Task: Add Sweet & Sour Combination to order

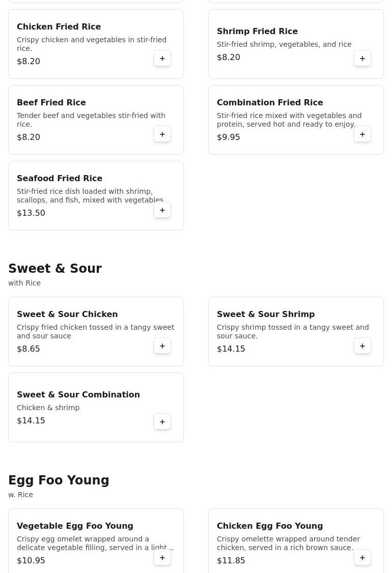Action: pos(162,422)
